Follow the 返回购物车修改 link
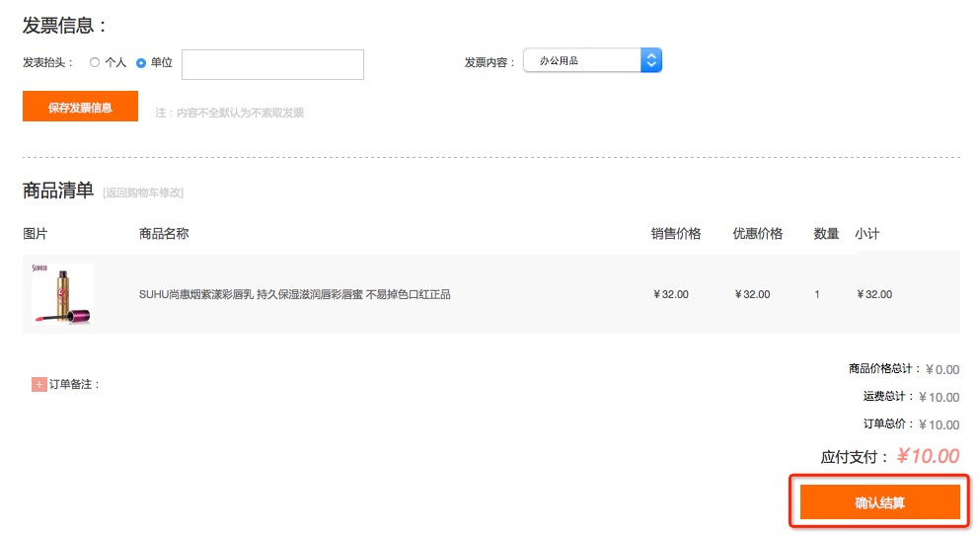Screen dimensions: 980x537 tap(143, 192)
